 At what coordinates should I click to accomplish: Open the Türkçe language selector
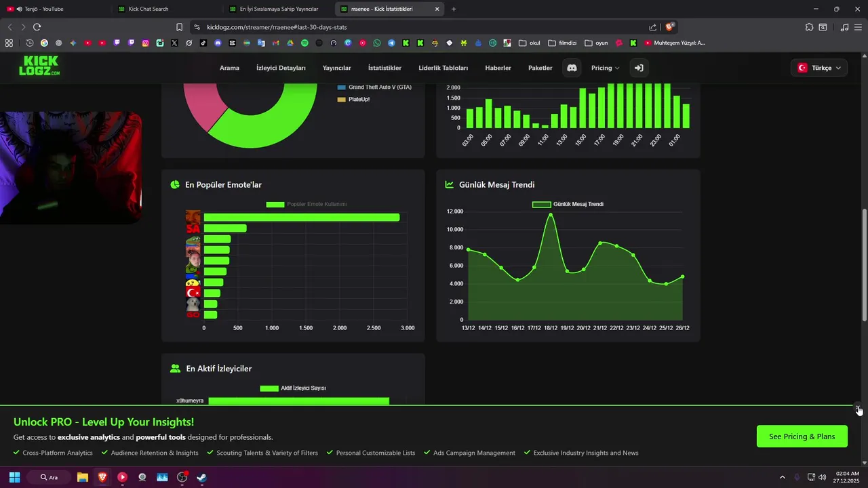point(818,68)
